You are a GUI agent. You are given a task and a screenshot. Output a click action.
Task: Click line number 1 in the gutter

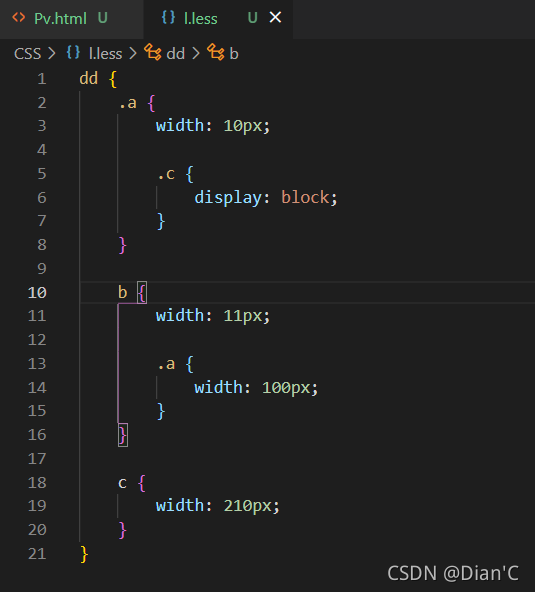pyautogui.click(x=42, y=79)
